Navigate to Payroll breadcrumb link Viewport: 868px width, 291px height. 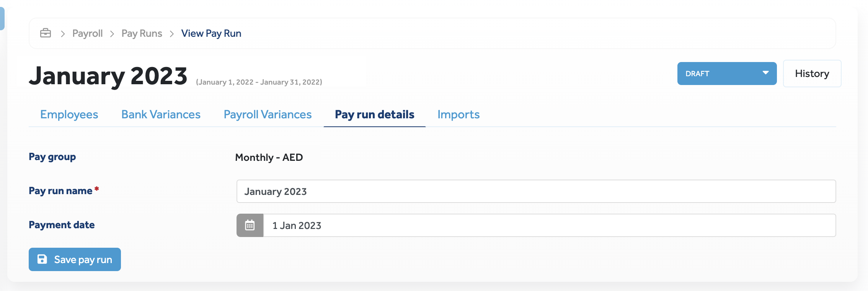click(x=87, y=33)
